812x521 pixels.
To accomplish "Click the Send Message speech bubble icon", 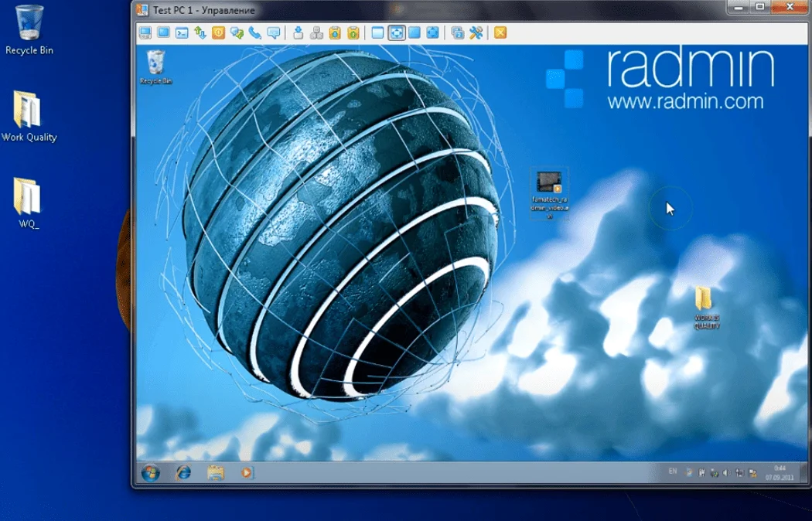I will pos(274,33).
